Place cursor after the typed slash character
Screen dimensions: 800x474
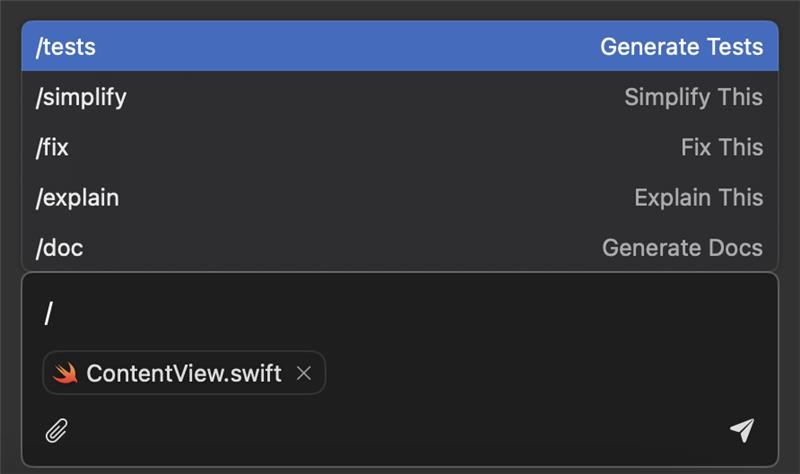point(54,314)
